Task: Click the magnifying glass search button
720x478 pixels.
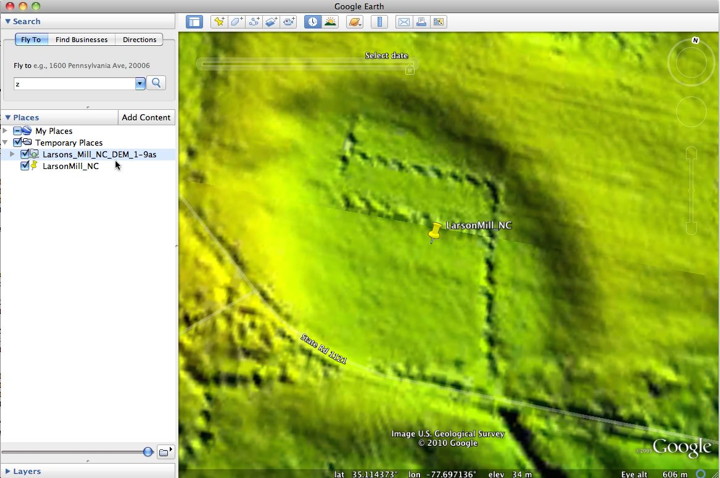Action: 157,84
